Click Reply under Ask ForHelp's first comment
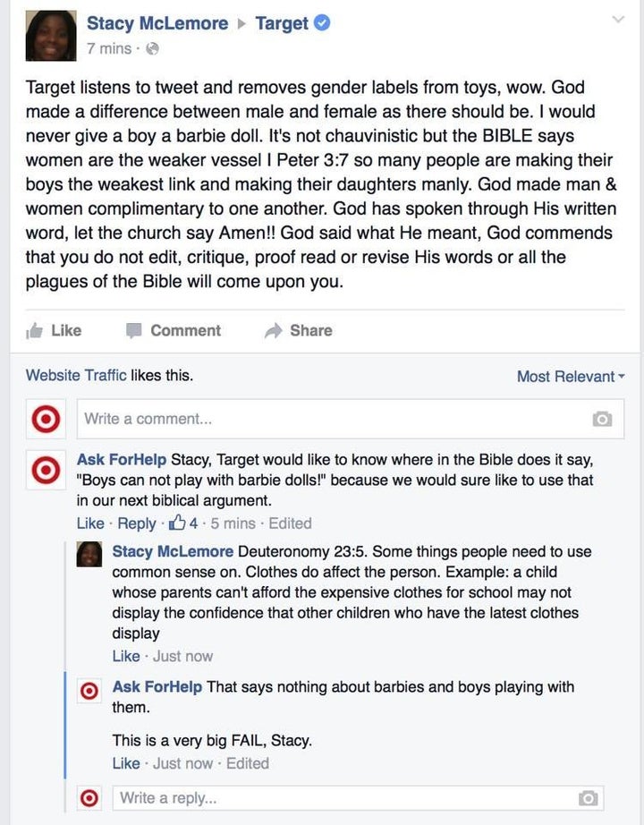Screen dimensions: 644x825 [x=137, y=523]
